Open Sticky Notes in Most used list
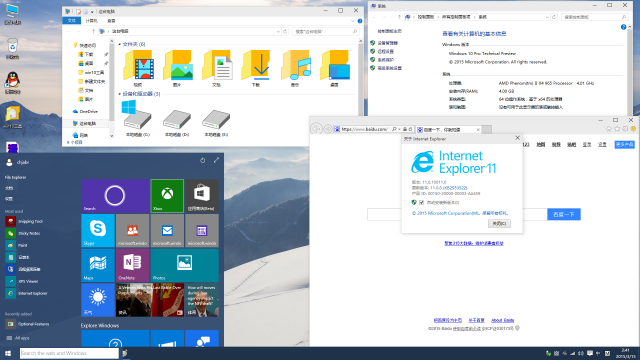640x360 pixels. tap(24, 233)
